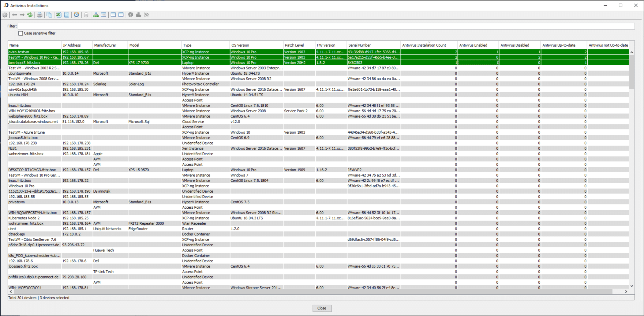Viewport: 644px width, 316px height.
Task: Show the pie chart view
Action: [131, 15]
